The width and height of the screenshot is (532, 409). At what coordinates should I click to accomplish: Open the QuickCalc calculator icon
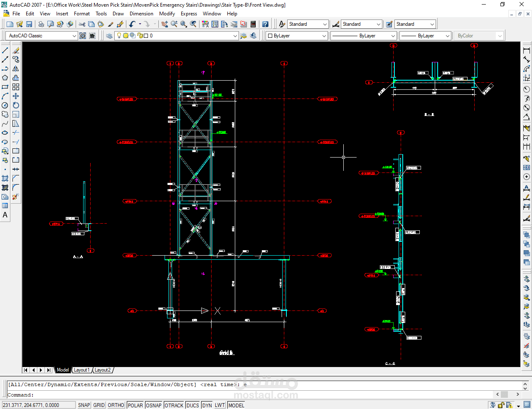pyautogui.click(x=253, y=24)
